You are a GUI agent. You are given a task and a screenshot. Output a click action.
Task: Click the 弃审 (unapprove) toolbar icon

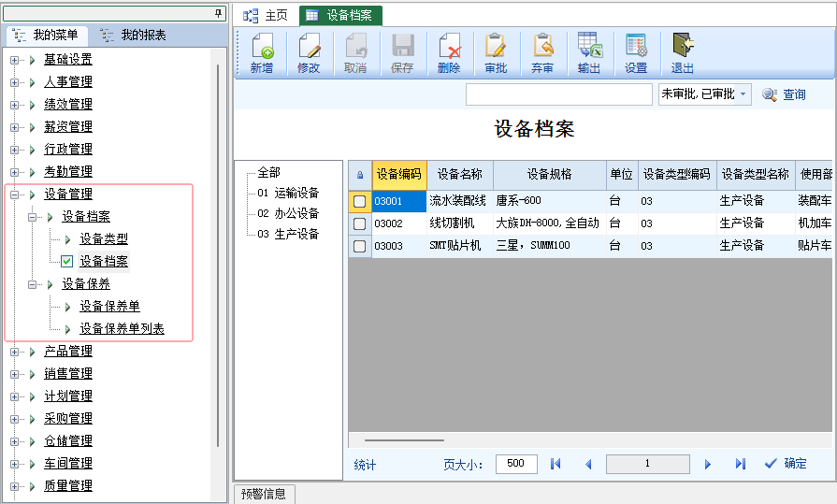[x=542, y=53]
